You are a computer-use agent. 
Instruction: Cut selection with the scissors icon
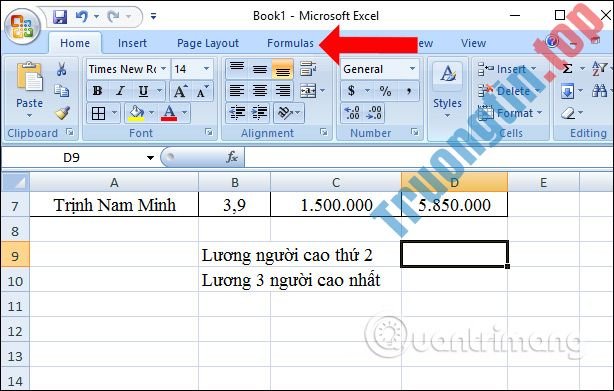coord(61,69)
